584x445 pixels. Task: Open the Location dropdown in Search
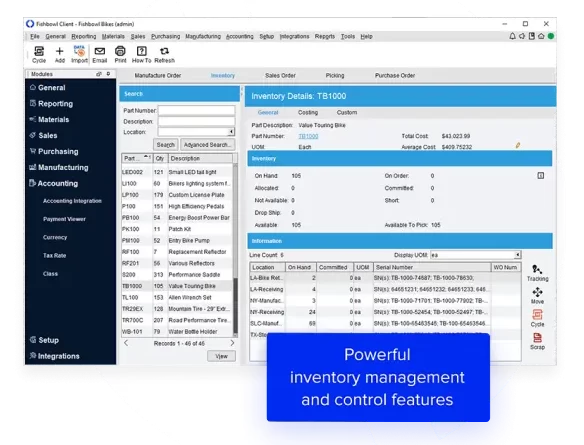coord(231,132)
